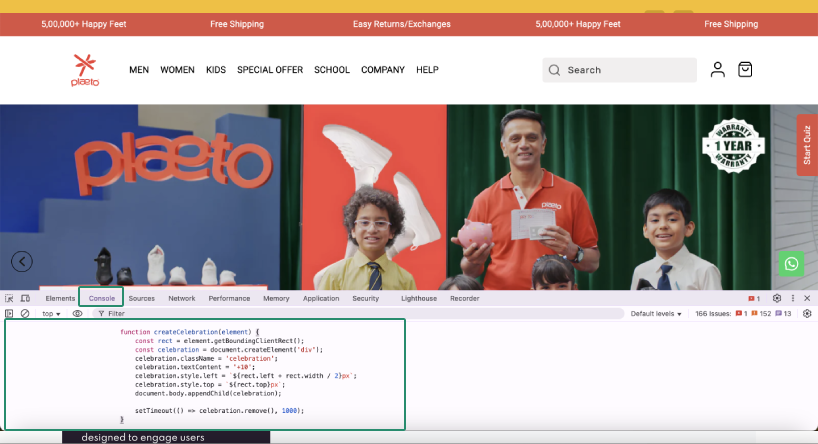
Task: Click the Plaeto logo
Action: coord(85,70)
